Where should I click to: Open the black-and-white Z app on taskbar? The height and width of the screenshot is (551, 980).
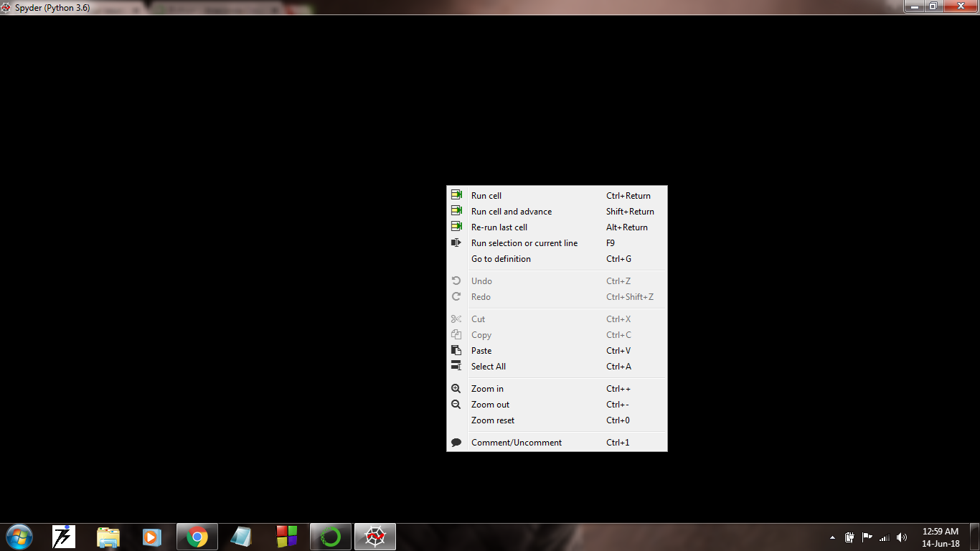(64, 537)
